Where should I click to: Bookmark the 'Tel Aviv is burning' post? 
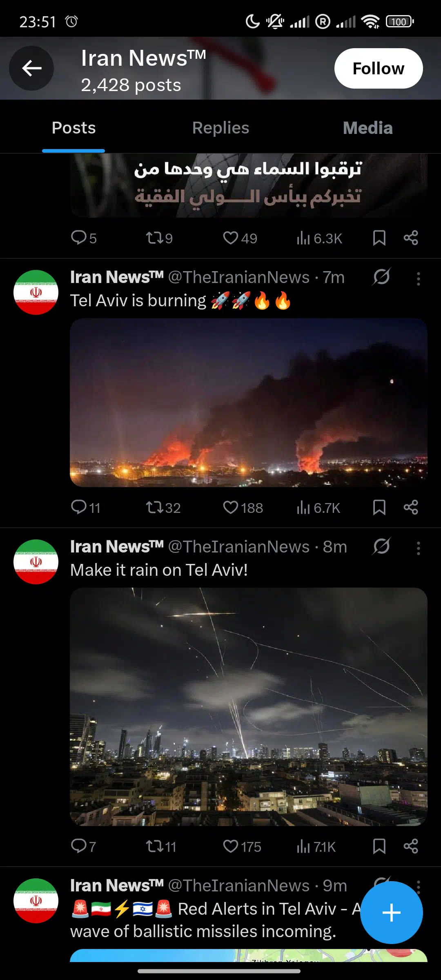[379, 508]
